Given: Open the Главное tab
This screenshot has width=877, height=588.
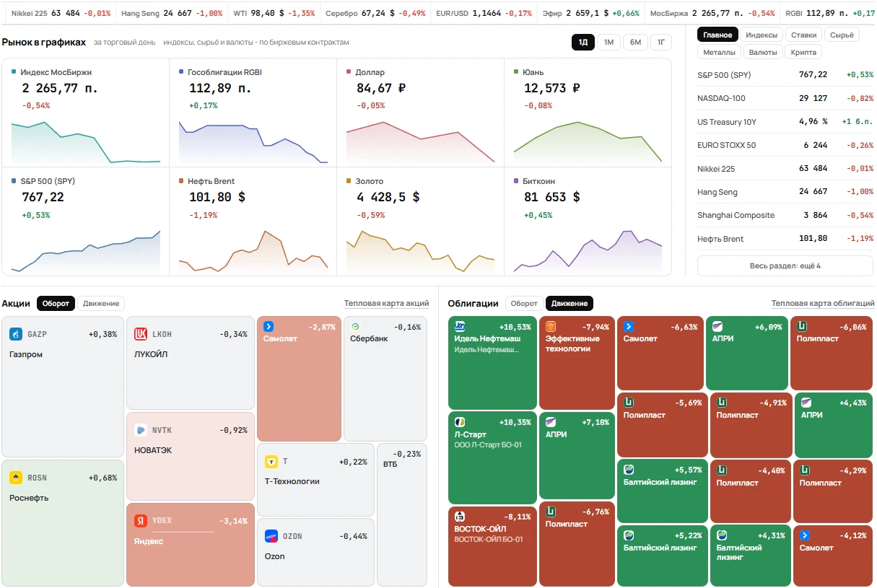Looking at the screenshot, I should click(718, 35).
